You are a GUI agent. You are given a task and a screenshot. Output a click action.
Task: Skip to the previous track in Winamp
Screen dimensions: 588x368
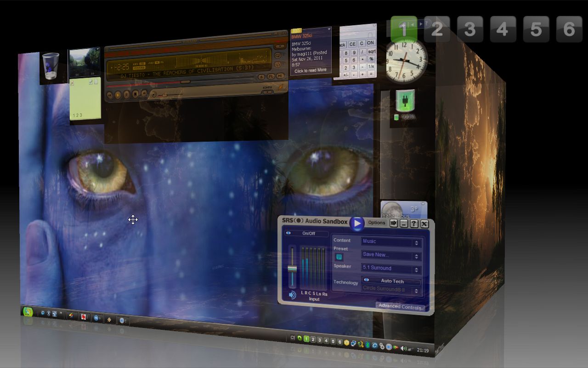[110, 95]
